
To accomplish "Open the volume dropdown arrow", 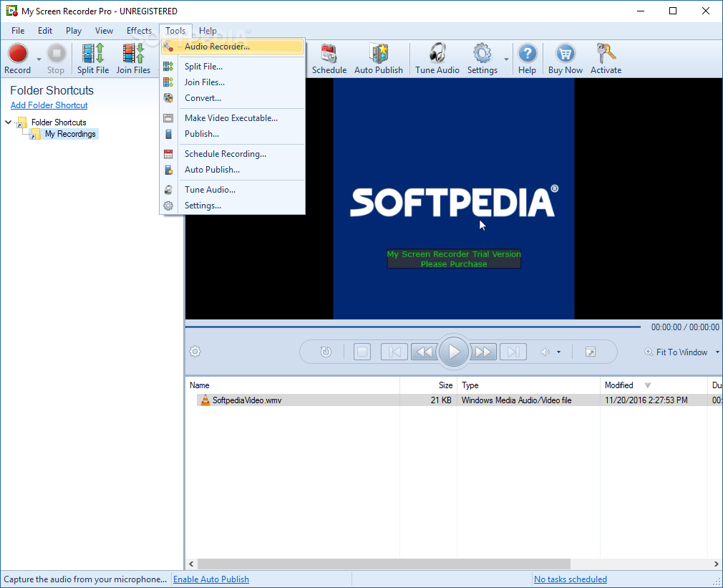I will pyautogui.click(x=559, y=352).
